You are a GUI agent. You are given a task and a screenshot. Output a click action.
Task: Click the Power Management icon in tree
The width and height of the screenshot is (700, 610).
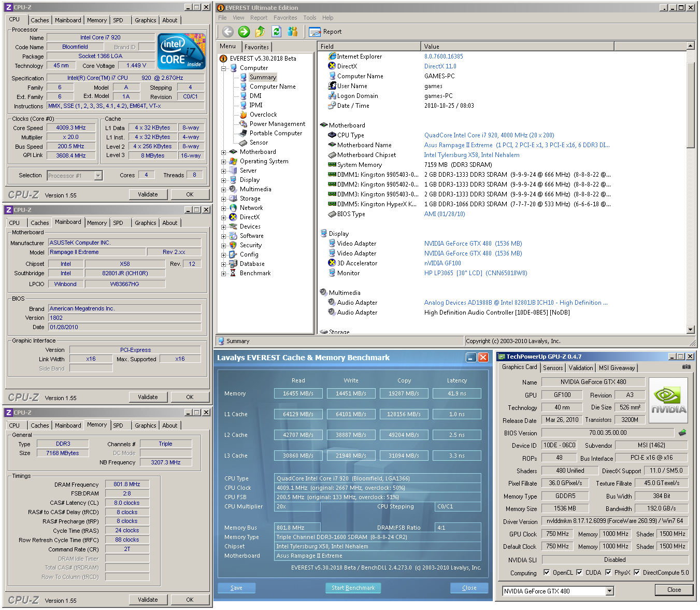click(x=243, y=124)
